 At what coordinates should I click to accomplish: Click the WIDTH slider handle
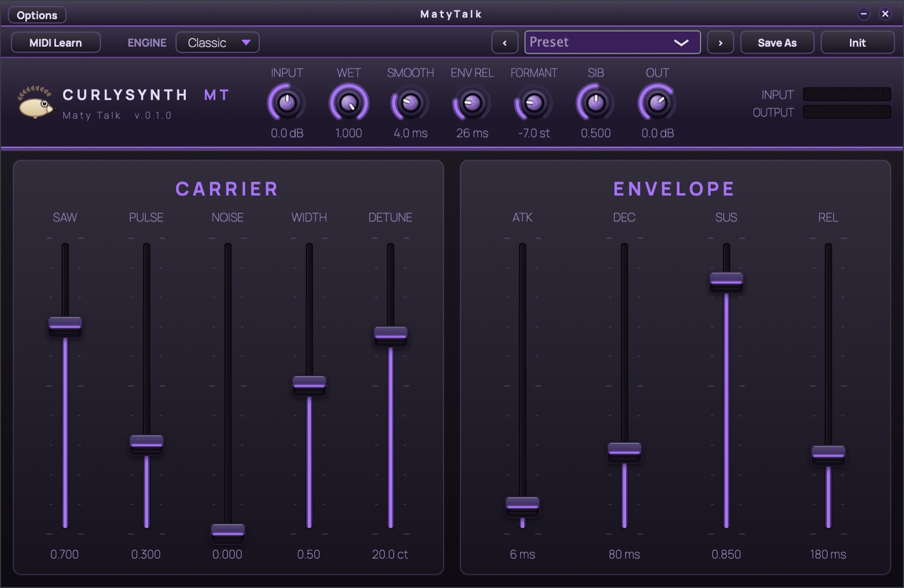(309, 385)
